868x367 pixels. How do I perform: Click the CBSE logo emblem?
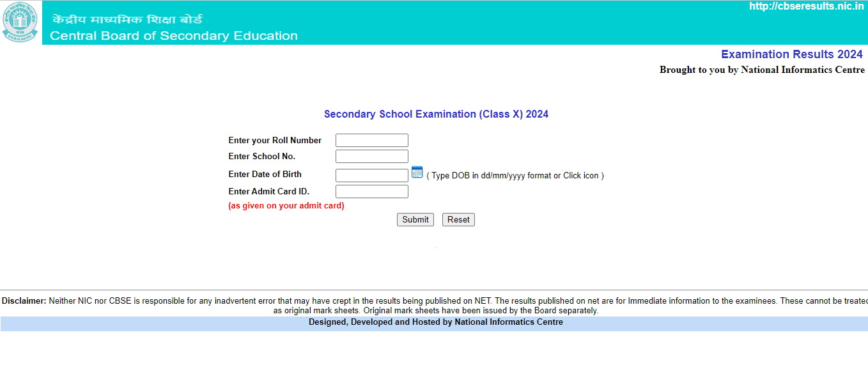click(x=20, y=22)
